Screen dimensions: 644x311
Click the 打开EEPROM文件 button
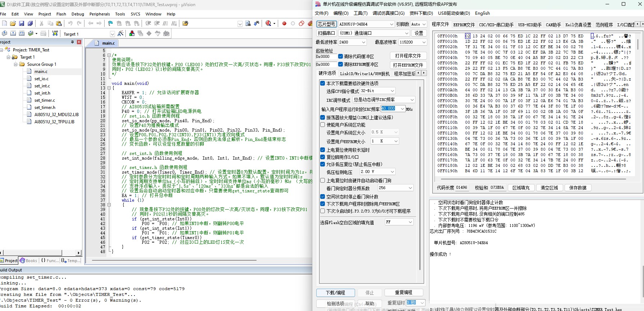click(x=408, y=65)
